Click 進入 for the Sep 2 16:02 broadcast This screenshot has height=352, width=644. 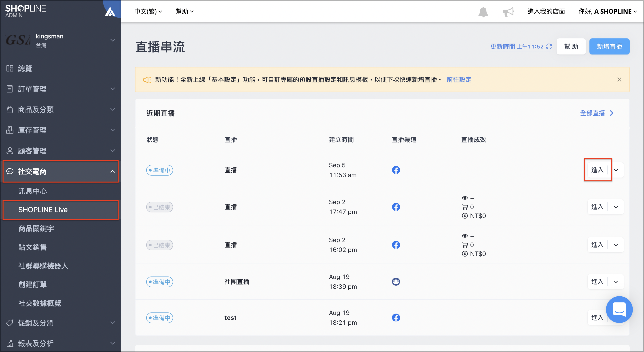[597, 245]
